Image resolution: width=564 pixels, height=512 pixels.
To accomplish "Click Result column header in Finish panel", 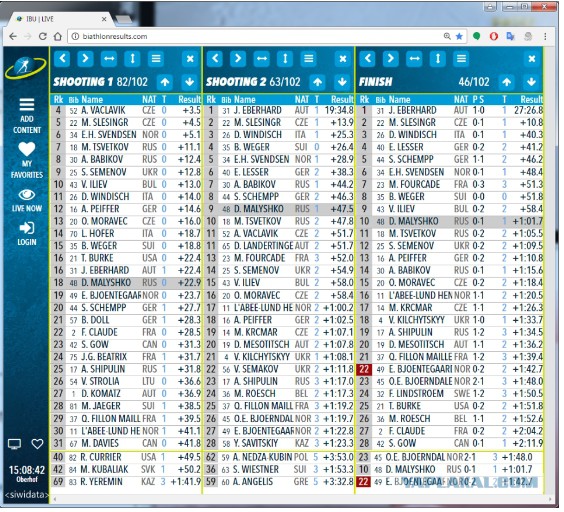I will pos(531,99).
